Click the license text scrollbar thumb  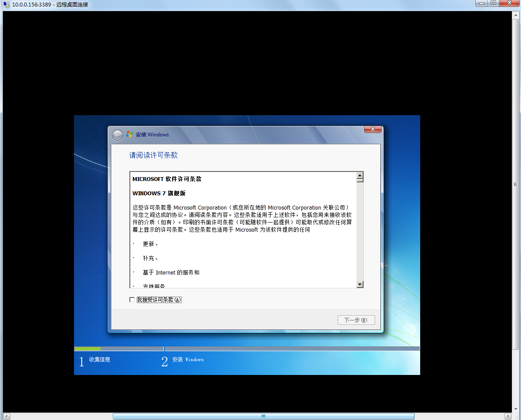click(360, 180)
